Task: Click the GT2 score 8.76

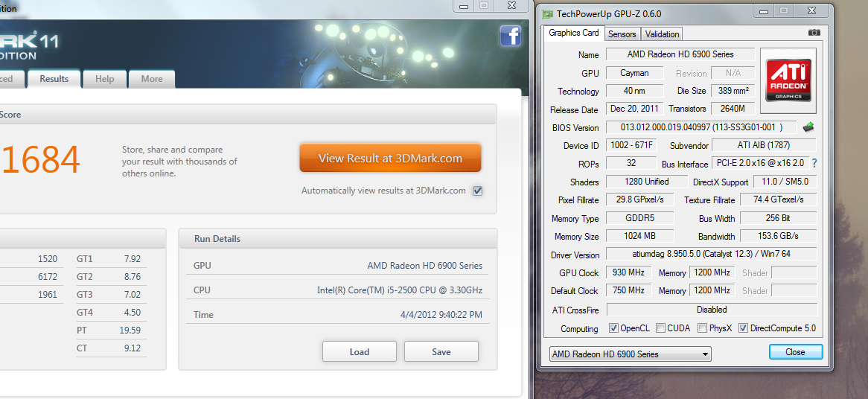Action: tap(133, 277)
